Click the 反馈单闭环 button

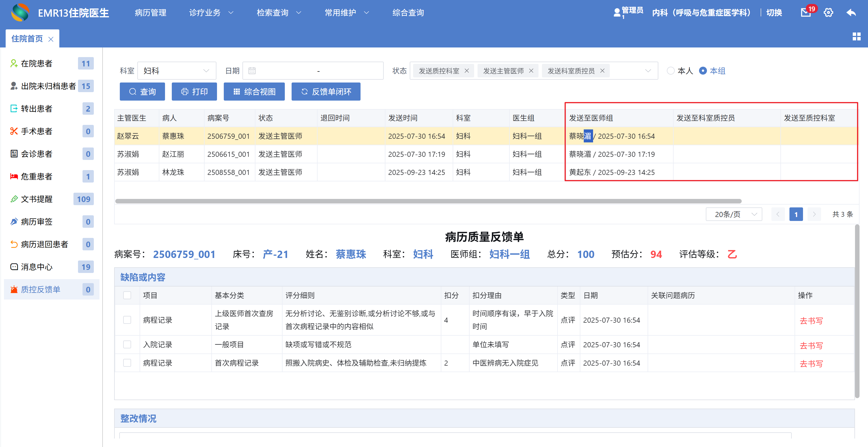[326, 92]
